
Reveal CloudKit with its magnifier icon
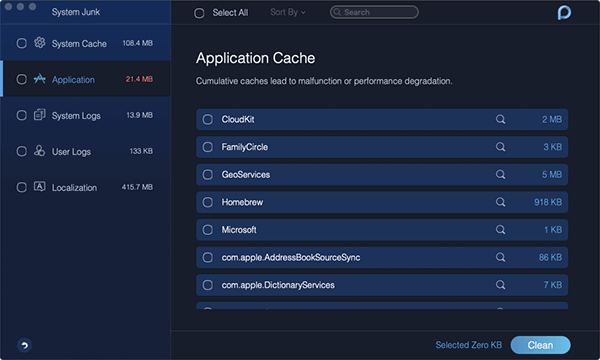[x=500, y=119]
